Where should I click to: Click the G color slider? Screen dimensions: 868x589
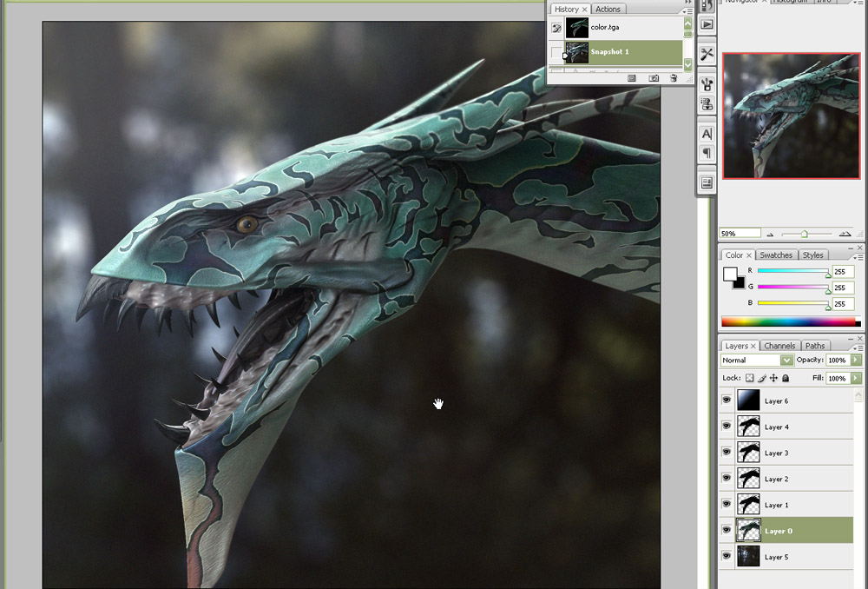coord(792,287)
